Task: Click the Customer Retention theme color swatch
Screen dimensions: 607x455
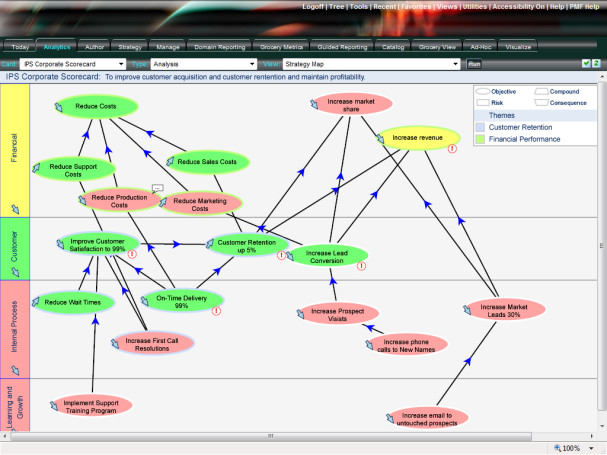Action: (x=481, y=127)
